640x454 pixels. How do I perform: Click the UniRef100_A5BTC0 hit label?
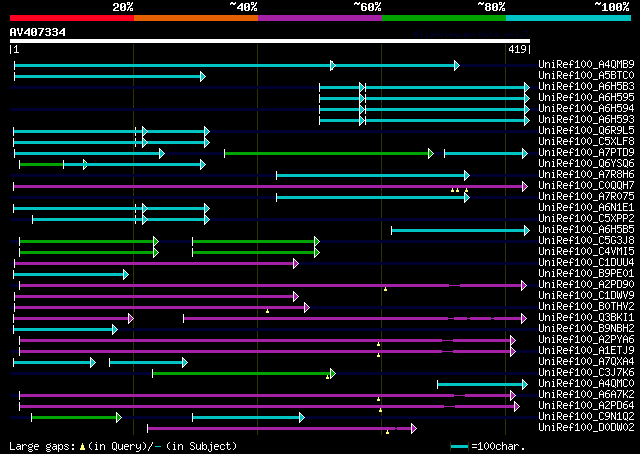(586, 75)
